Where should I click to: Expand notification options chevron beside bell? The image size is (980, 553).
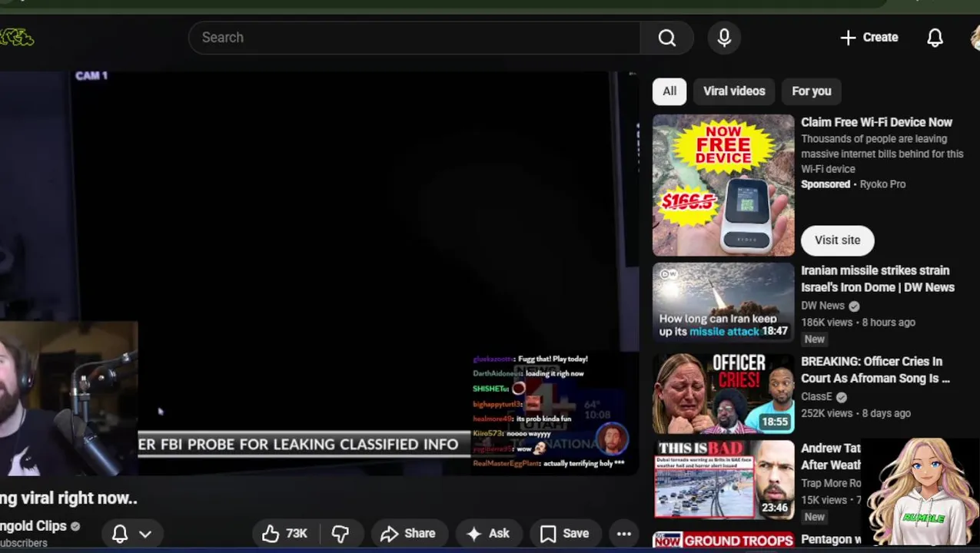point(145,534)
